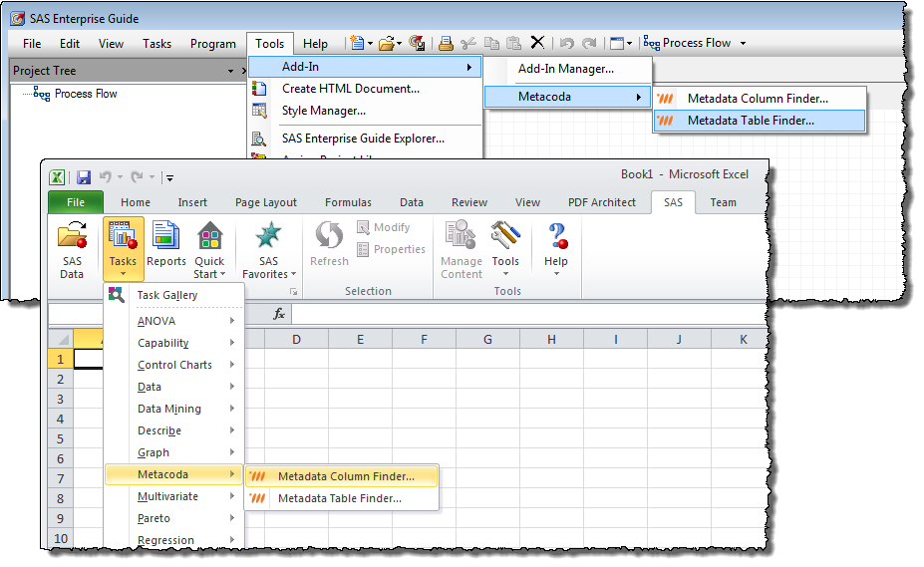924x567 pixels.
Task: Open Help question mark icon in ribbon
Action: click(x=556, y=236)
